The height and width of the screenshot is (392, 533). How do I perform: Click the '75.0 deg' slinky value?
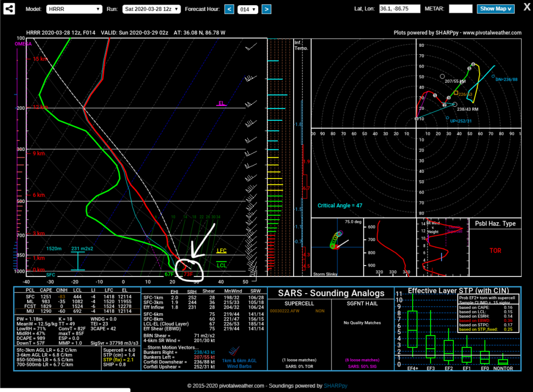[353, 222]
